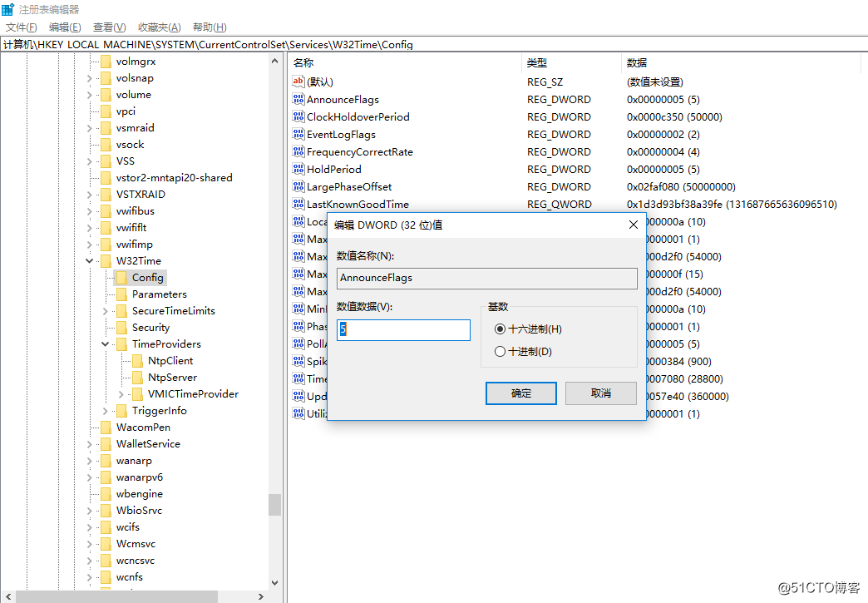Open the 收藏夹(A) menu
Viewport: 868px width, 603px height.
159,27
